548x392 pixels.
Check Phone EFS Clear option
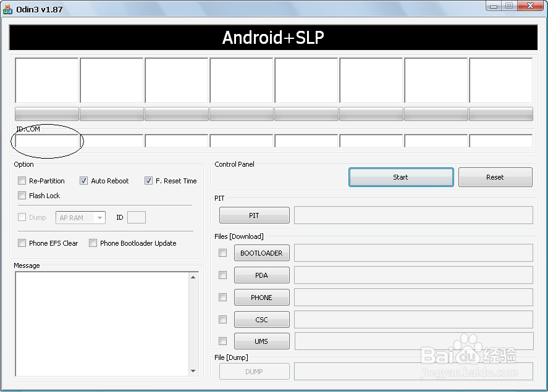[x=22, y=243]
